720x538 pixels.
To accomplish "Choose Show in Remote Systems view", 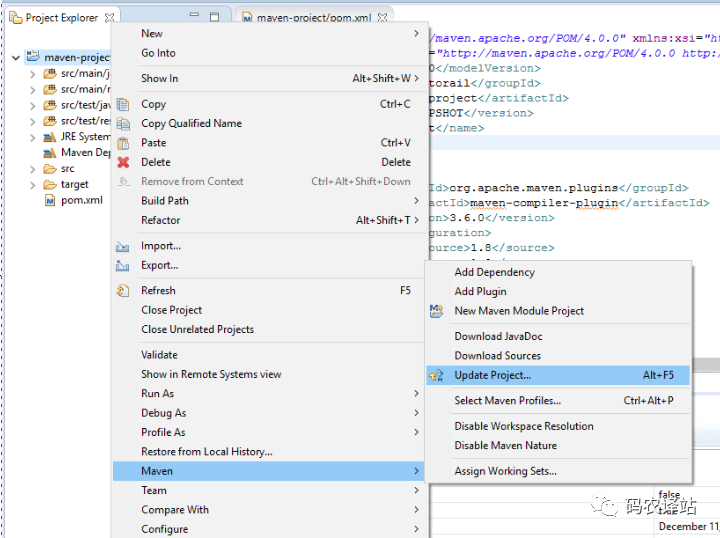I will click(268, 374).
